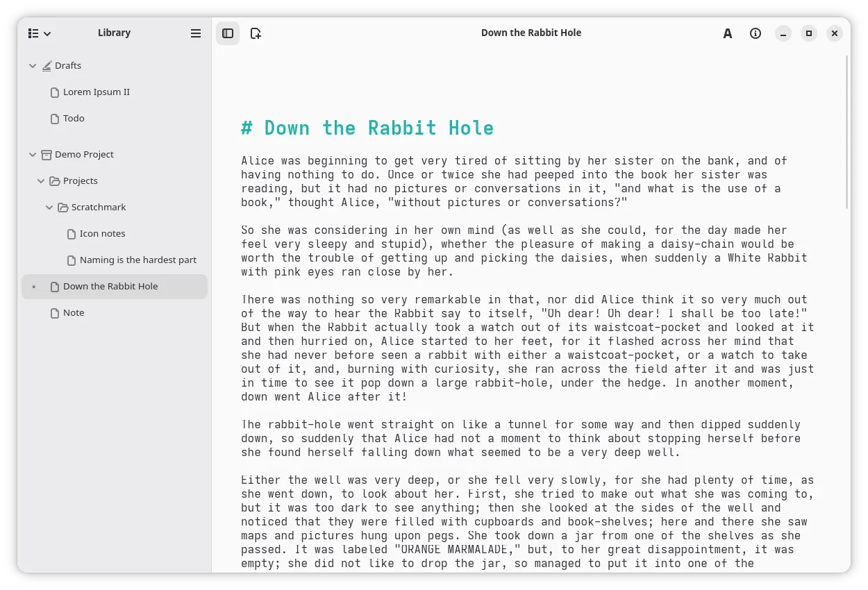Open the document info icon

(x=756, y=33)
